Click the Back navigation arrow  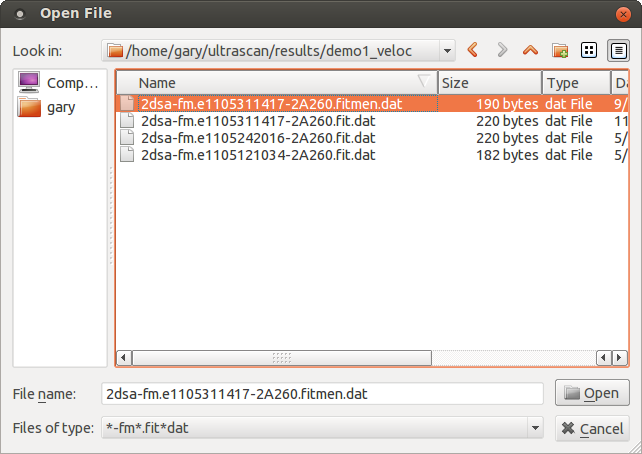click(473, 50)
